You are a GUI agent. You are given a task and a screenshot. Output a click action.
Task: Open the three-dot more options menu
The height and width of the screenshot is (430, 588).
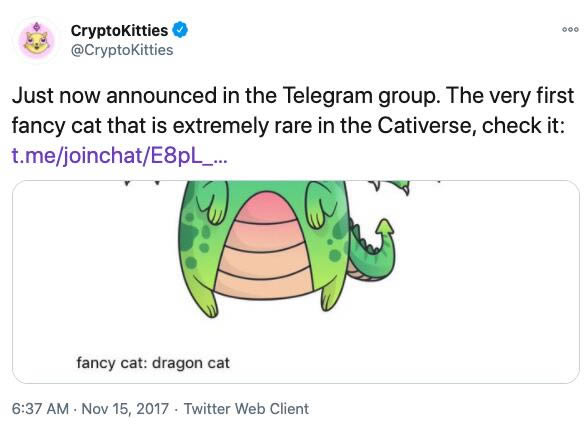click(x=570, y=30)
